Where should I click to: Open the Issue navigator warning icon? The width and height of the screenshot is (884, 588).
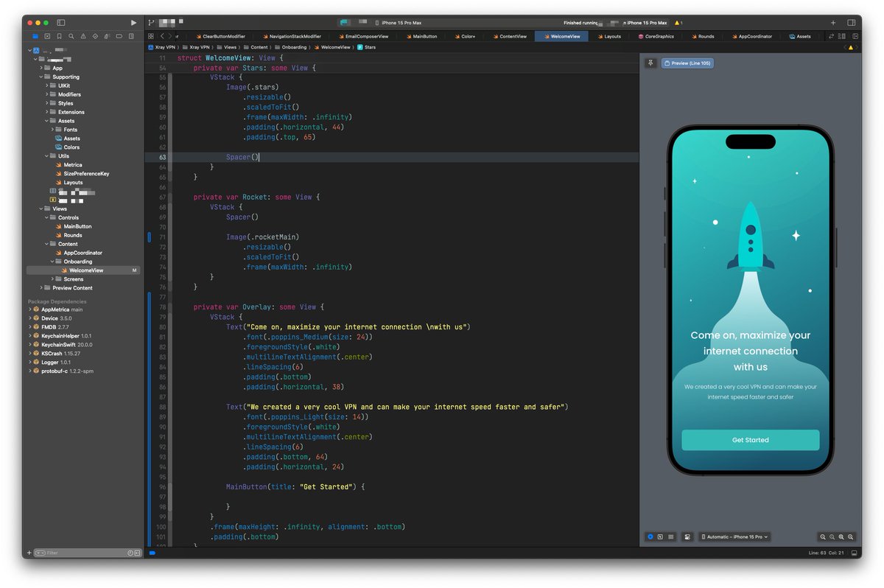coord(84,35)
